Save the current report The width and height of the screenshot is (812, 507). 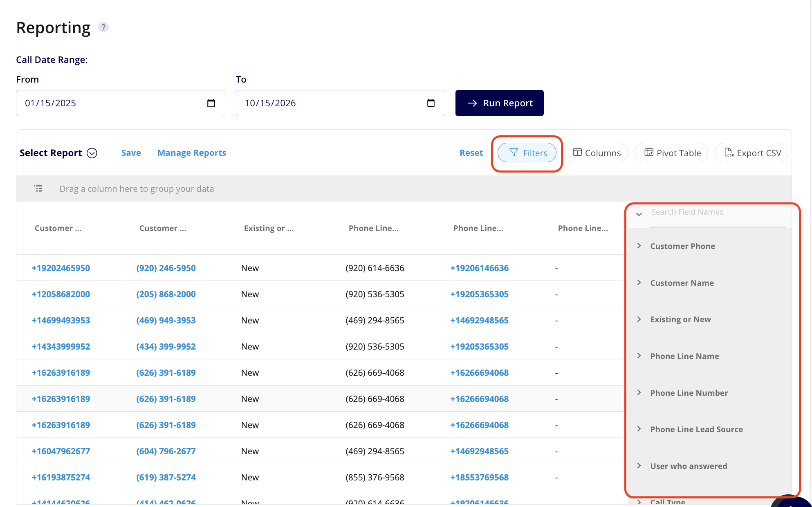[131, 153]
